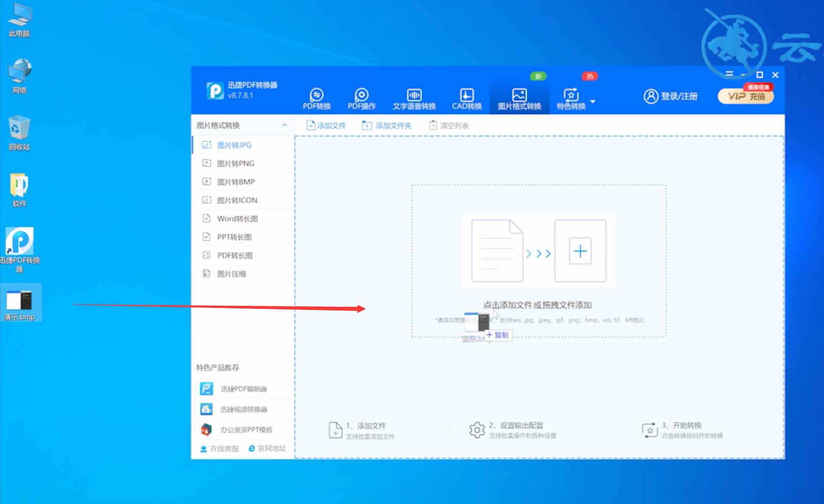Open the PDF转换 tab
This screenshot has width=824, height=504.
pyautogui.click(x=317, y=99)
